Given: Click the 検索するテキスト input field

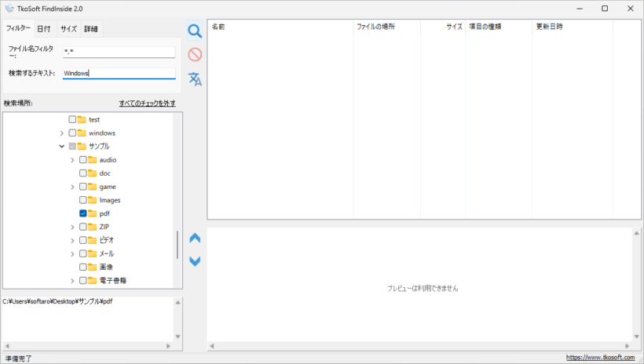Looking at the screenshot, I should click(119, 73).
